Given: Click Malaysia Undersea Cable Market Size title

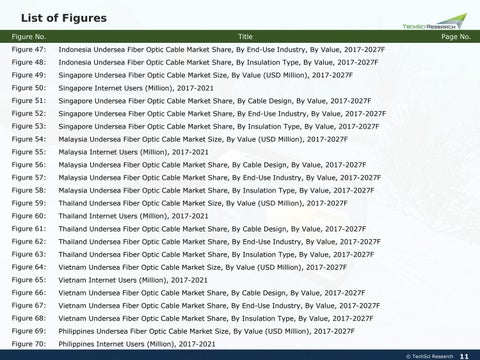Looking at the screenshot, I should coord(203,139).
